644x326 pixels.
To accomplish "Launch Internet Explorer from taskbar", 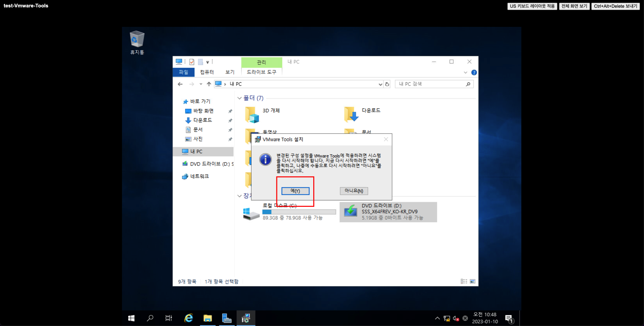I will pos(189,318).
